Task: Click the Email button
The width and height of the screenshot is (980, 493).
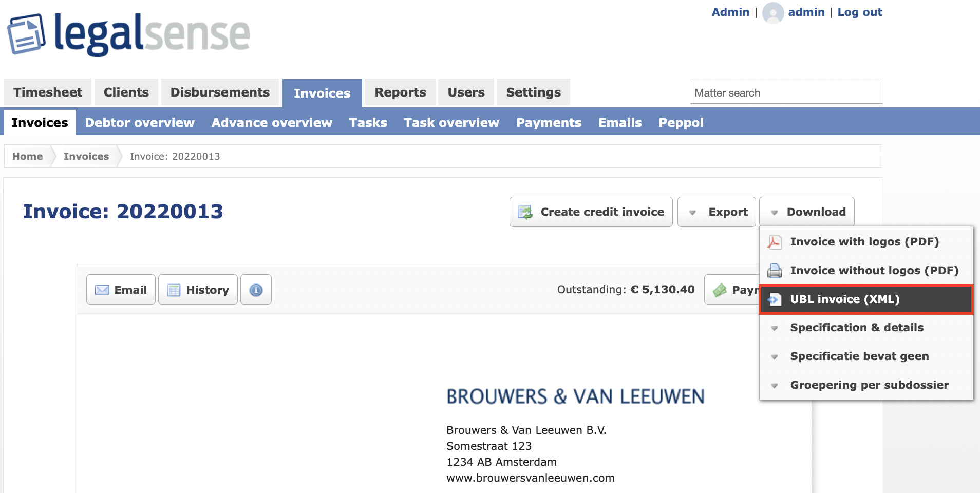Action: click(x=121, y=290)
